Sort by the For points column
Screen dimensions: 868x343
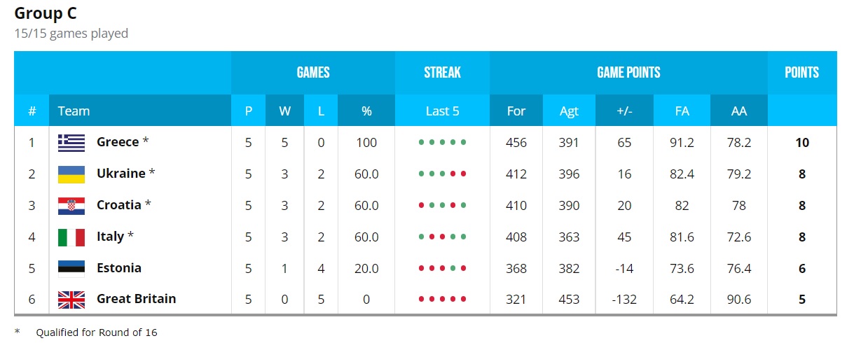pos(516,111)
